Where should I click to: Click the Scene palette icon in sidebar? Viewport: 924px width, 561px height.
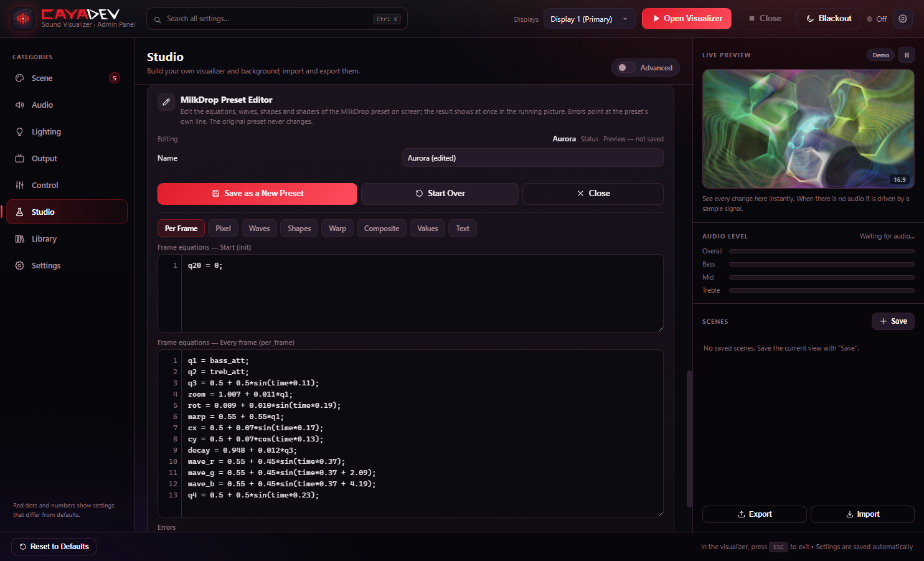(x=20, y=78)
